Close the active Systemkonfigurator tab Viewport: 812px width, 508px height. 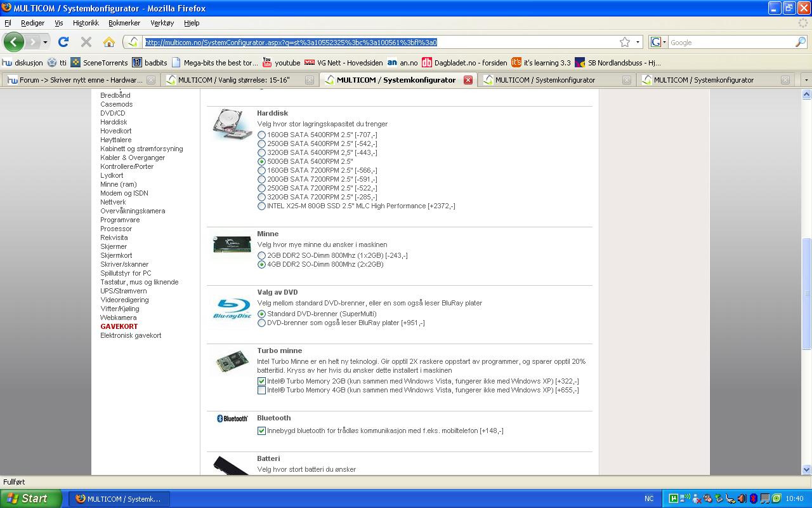tap(468, 80)
